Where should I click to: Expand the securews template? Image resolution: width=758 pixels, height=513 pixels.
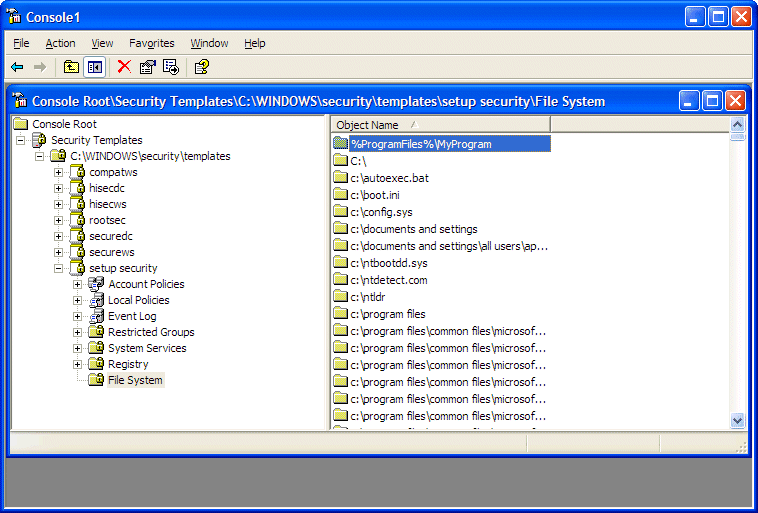click(x=58, y=252)
